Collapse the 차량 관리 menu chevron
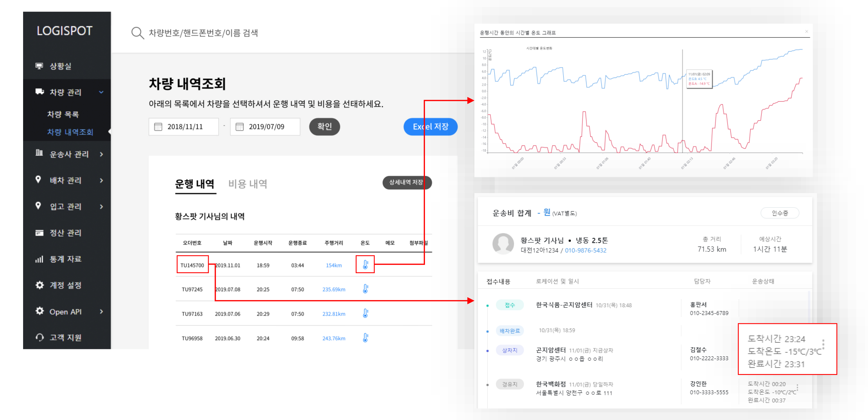The height and width of the screenshot is (420, 868). click(x=101, y=92)
